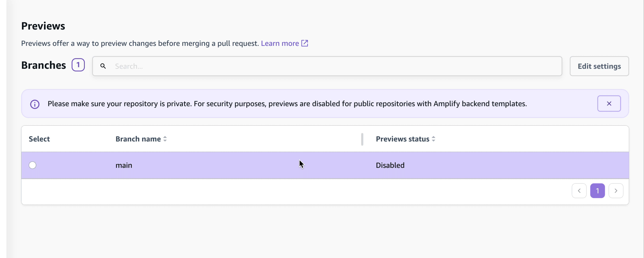This screenshot has width=644, height=258.
Task: Click the external link icon beside Learn more
Action: coord(305,43)
